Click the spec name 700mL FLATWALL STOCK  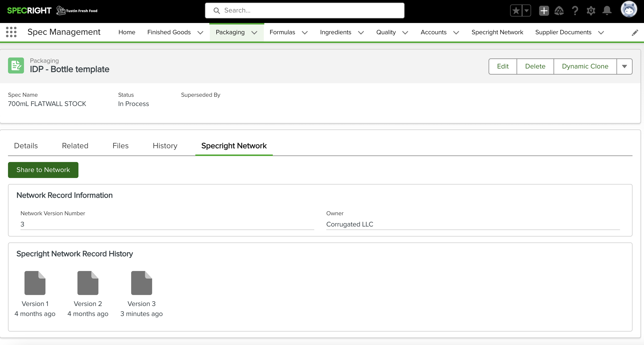[x=47, y=104]
